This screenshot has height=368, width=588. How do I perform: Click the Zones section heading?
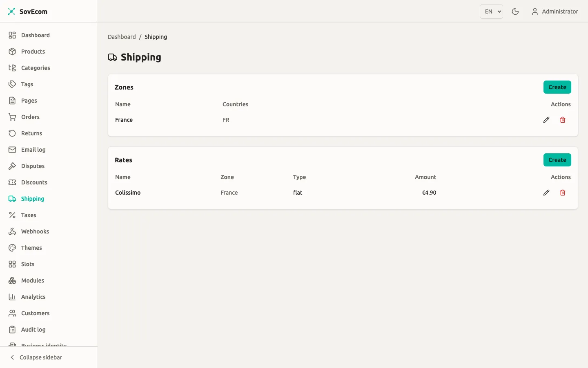[124, 87]
